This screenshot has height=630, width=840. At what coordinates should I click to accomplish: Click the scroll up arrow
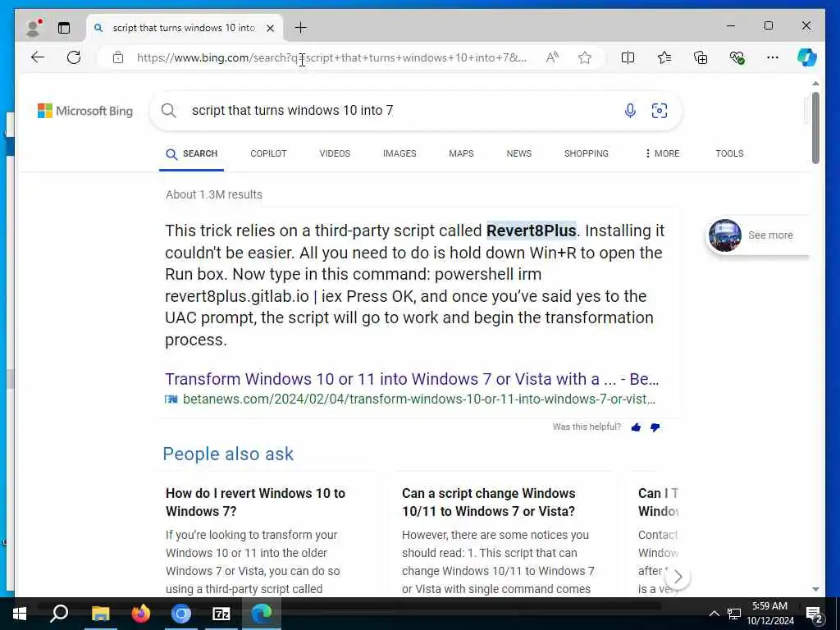coord(815,84)
